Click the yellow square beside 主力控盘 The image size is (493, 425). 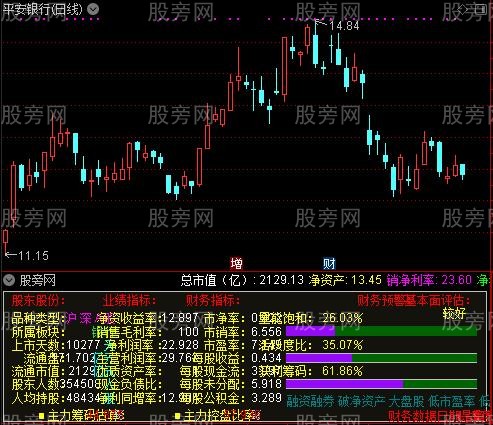pos(178,416)
